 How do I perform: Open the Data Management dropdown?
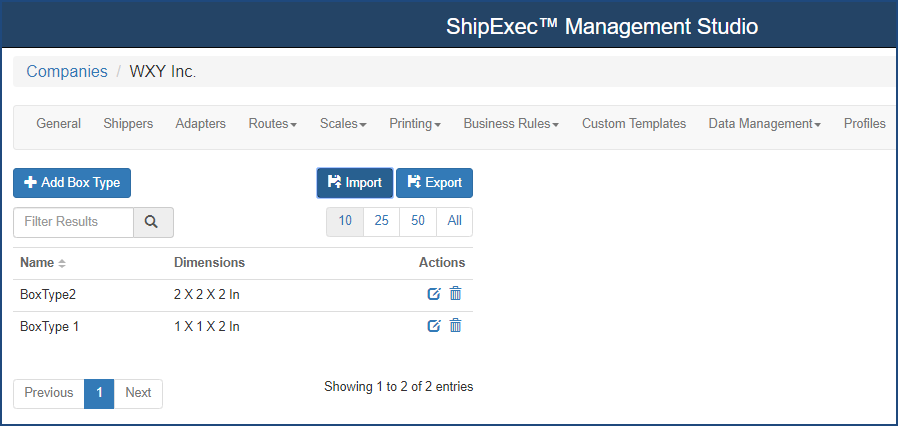click(765, 124)
